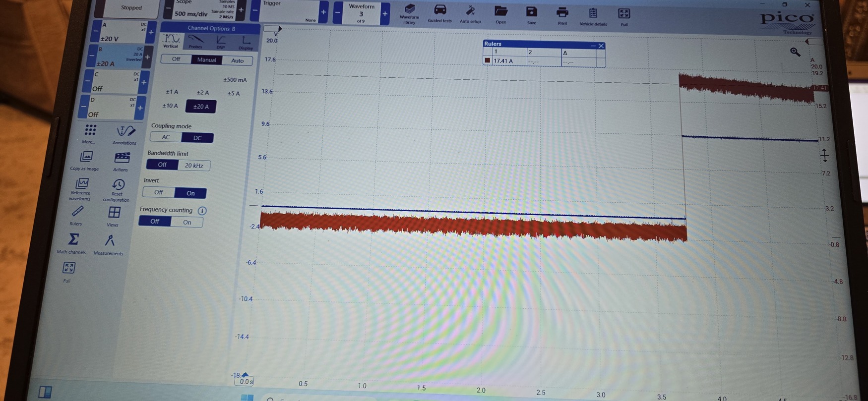Increase channel C range with plus
868x401 pixels.
point(144,82)
